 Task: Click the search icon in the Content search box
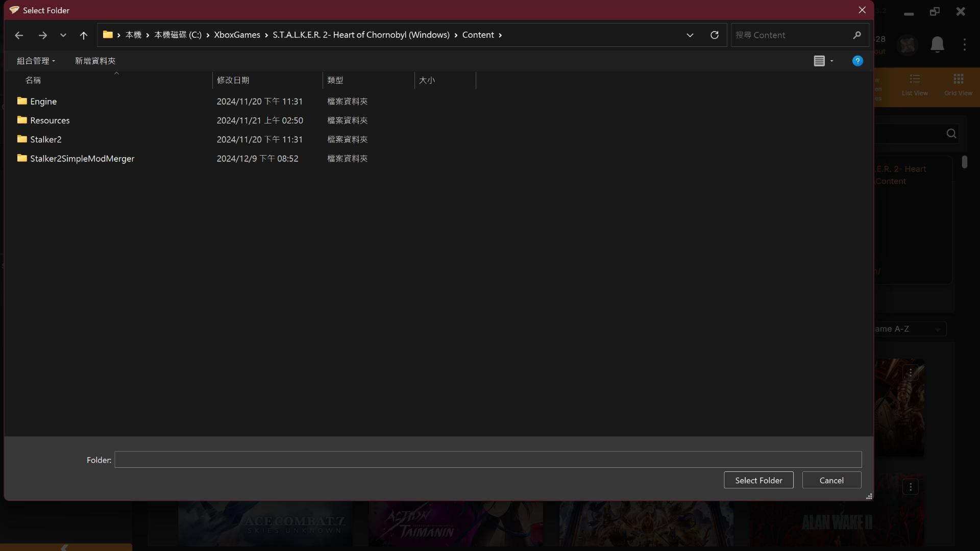point(856,35)
